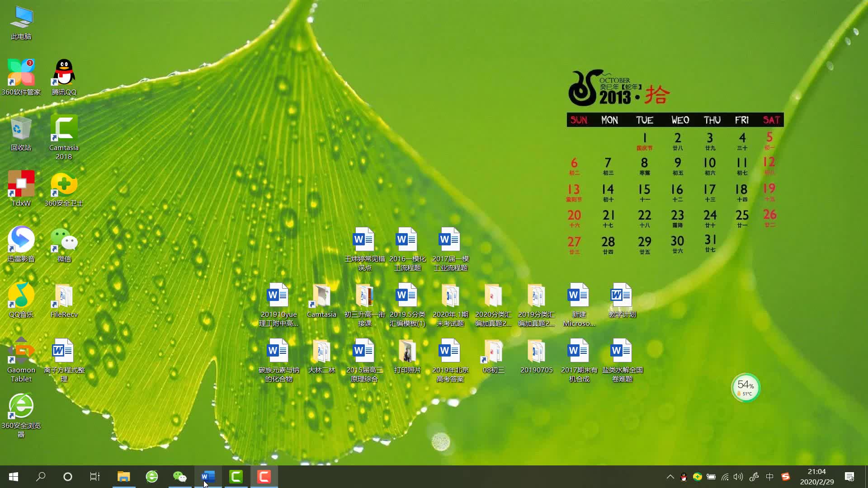Open the Camtasia folder shortcut
This screenshot has height=488, width=868.
pyautogui.click(x=322, y=300)
